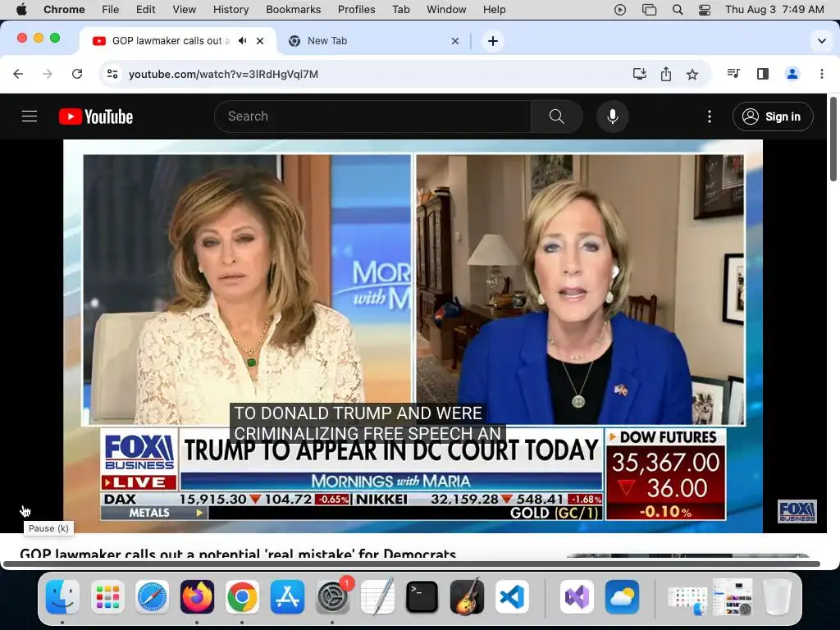Launch Safari from the Dock
The width and height of the screenshot is (840, 630).
click(152, 597)
